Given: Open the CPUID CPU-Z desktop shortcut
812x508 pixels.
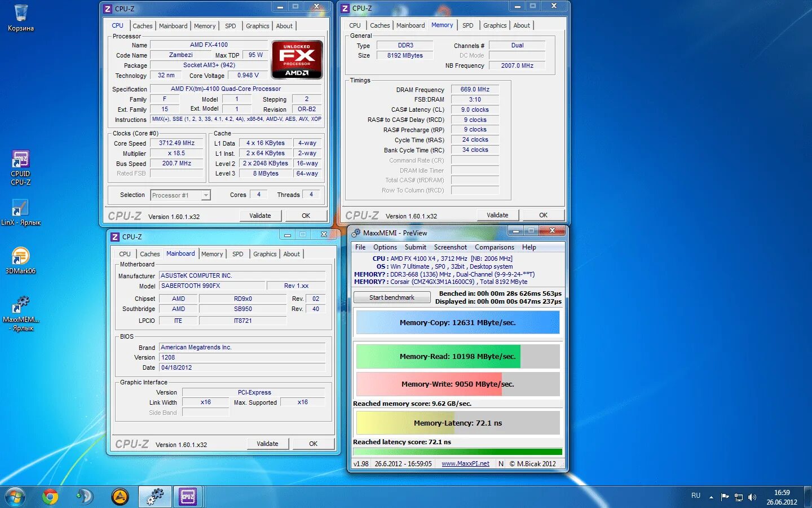Looking at the screenshot, I should click(x=20, y=168).
